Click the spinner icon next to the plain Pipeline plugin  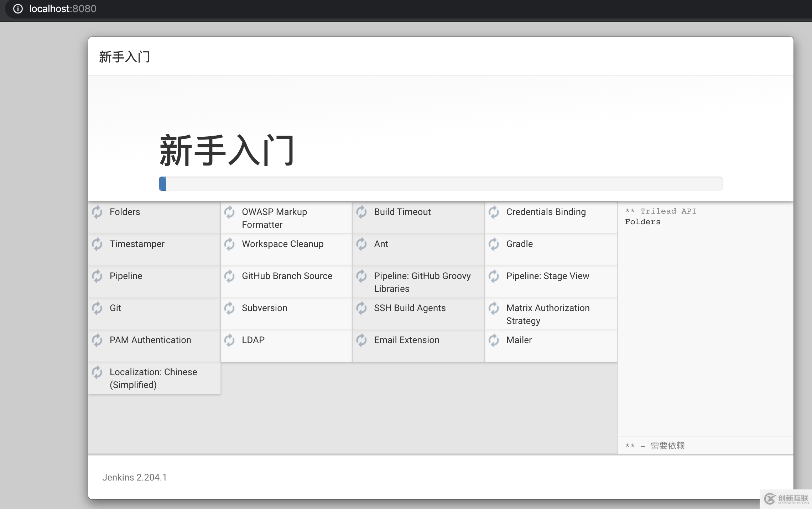(97, 276)
